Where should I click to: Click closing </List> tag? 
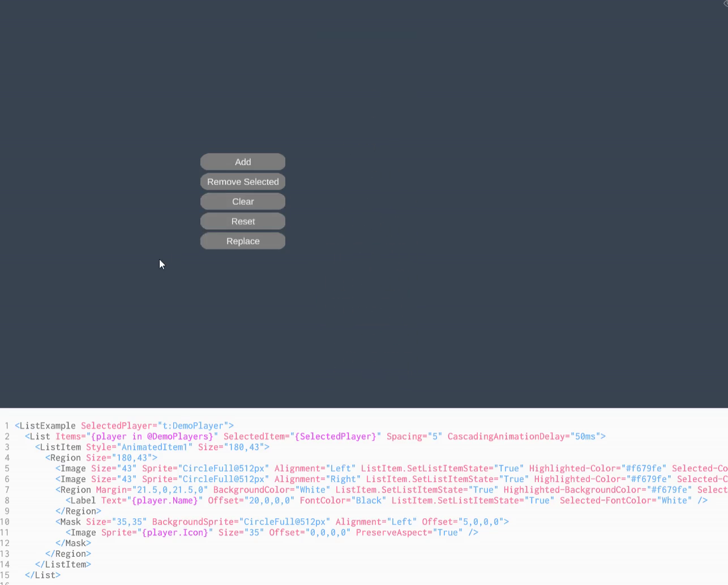click(x=42, y=575)
